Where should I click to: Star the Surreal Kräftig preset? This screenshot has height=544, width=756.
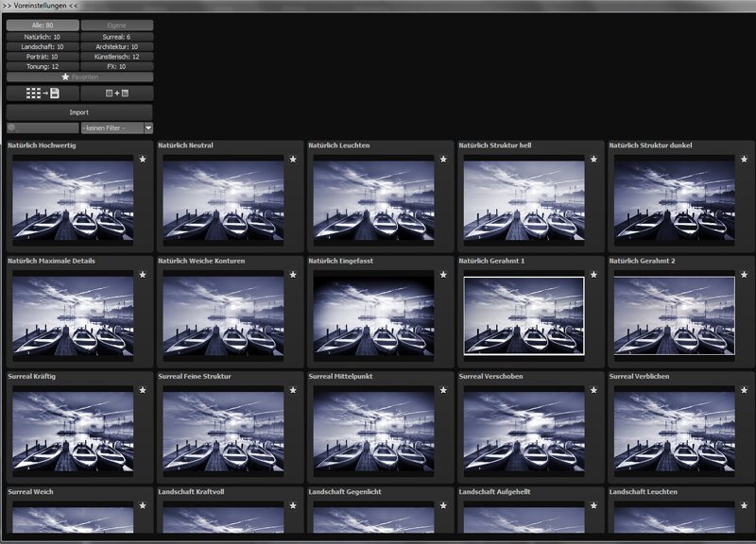coord(143,391)
